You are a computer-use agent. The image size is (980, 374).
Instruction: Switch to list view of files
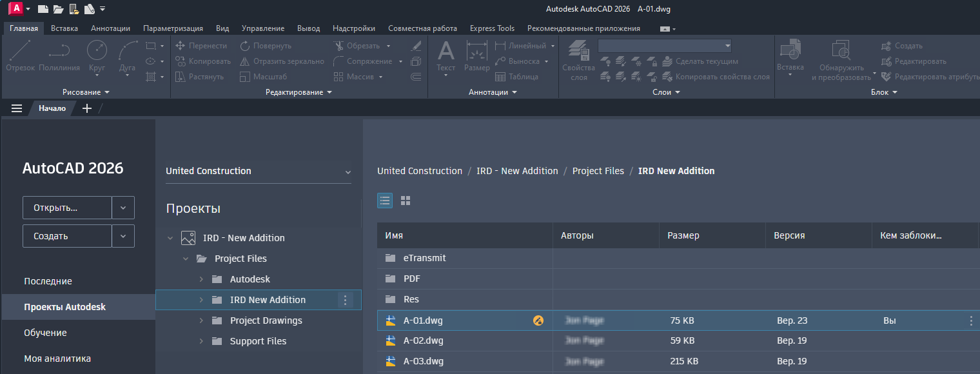(385, 201)
